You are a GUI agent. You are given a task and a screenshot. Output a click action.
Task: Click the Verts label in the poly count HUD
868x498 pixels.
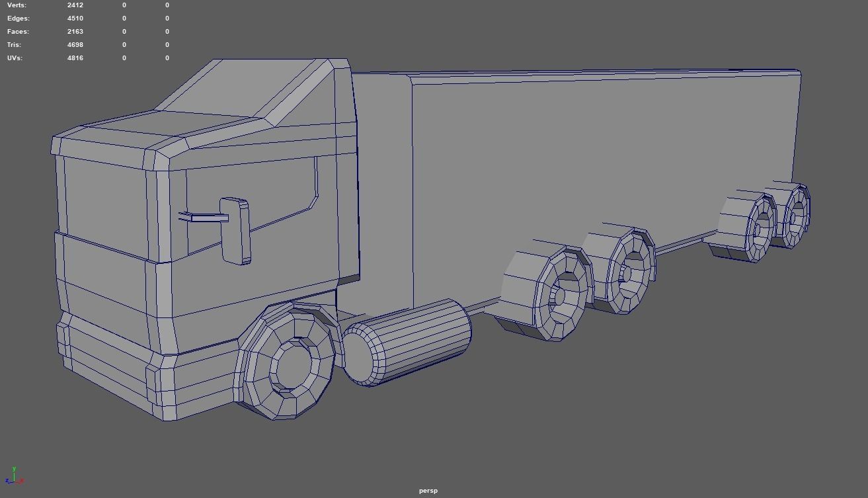pos(17,5)
